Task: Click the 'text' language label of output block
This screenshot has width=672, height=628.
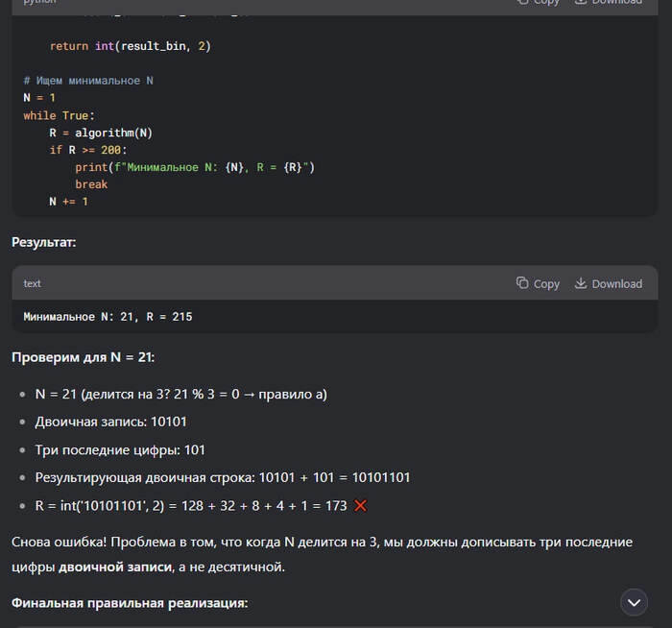Action: (x=33, y=283)
